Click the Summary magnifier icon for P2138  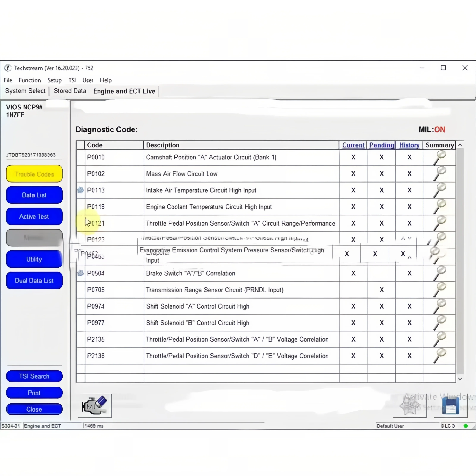coord(439,356)
